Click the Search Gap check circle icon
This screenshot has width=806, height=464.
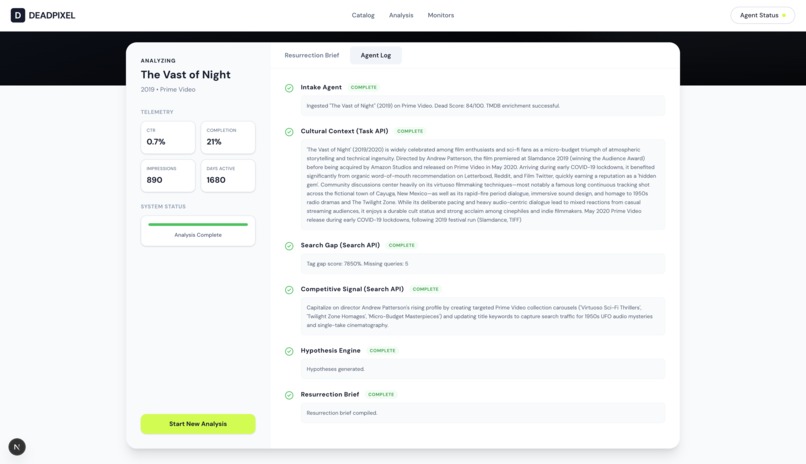pos(289,246)
